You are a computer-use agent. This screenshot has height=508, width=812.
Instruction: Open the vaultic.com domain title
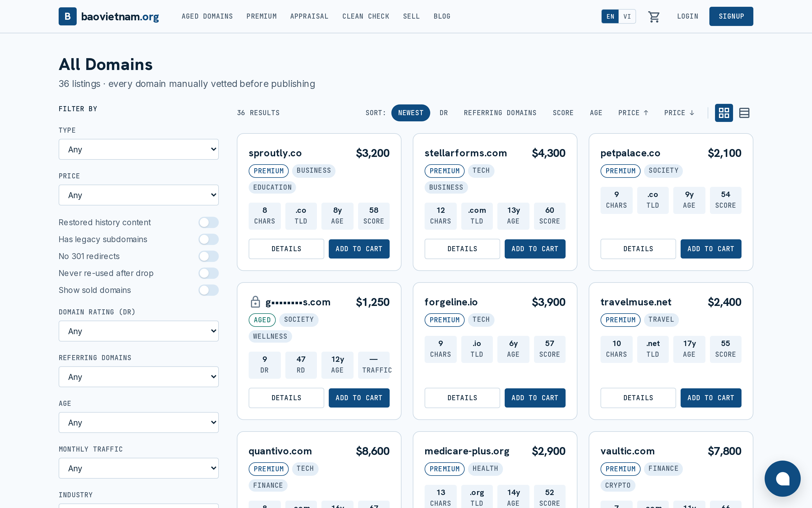pos(627,451)
